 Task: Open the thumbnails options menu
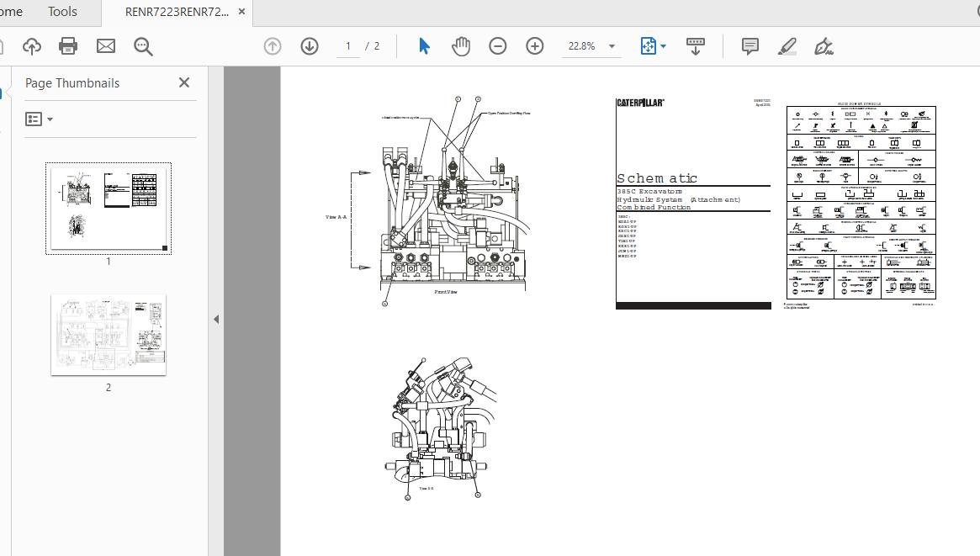click(39, 119)
